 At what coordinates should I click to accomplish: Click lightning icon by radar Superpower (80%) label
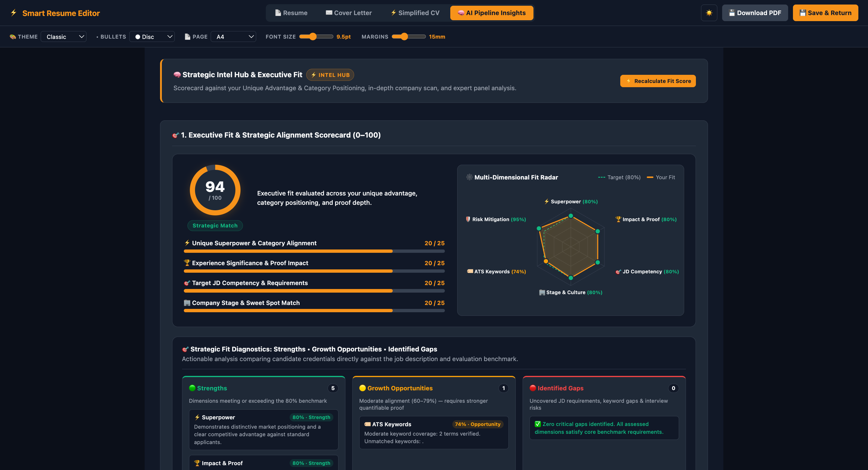[x=546, y=201]
